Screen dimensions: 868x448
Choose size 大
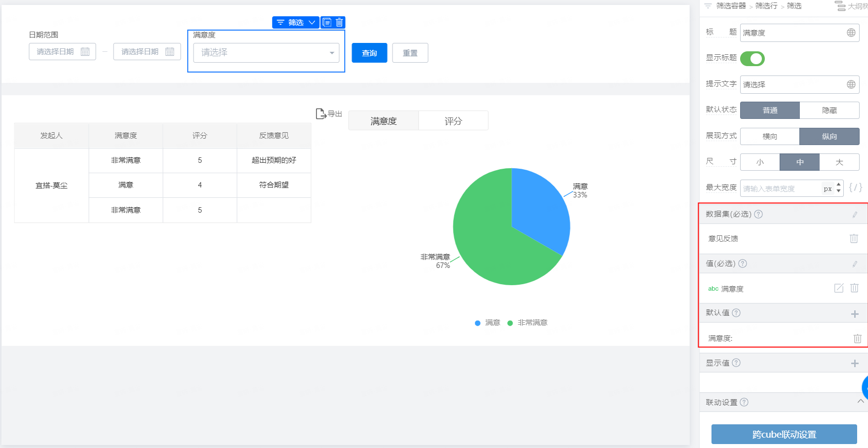click(x=839, y=162)
